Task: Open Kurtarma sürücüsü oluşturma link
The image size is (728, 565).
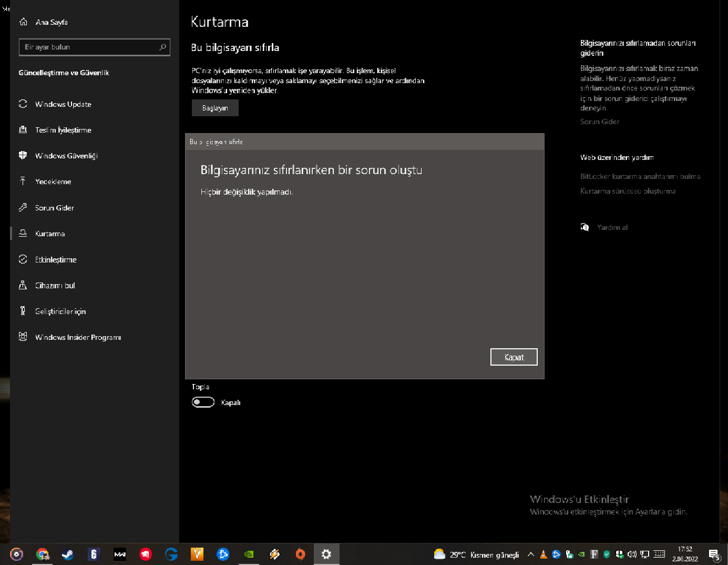Action: coord(628,191)
